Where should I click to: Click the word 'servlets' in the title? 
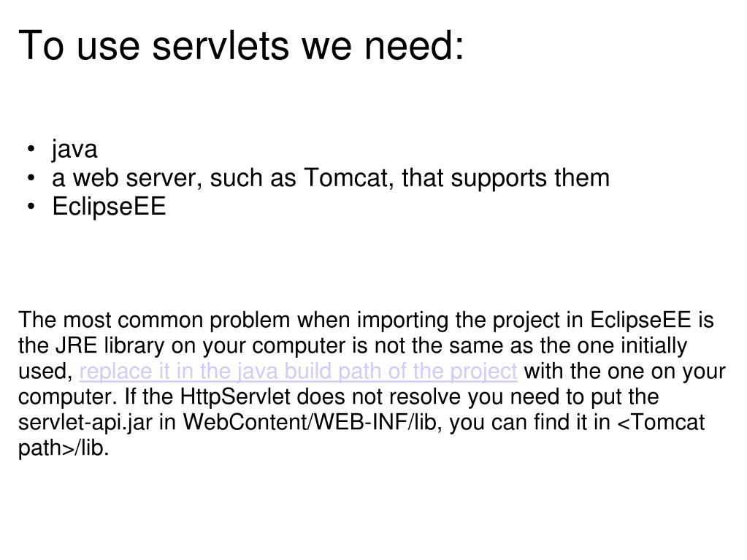click(221, 45)
